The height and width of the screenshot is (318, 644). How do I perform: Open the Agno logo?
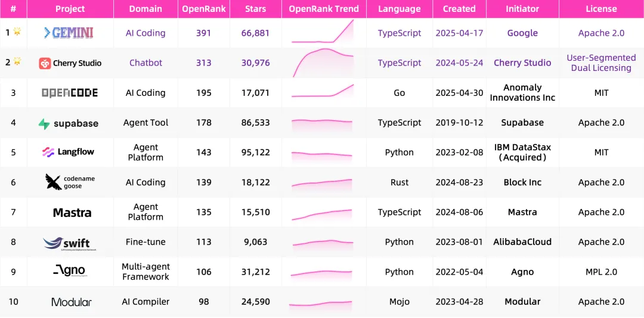coord(69,271)
